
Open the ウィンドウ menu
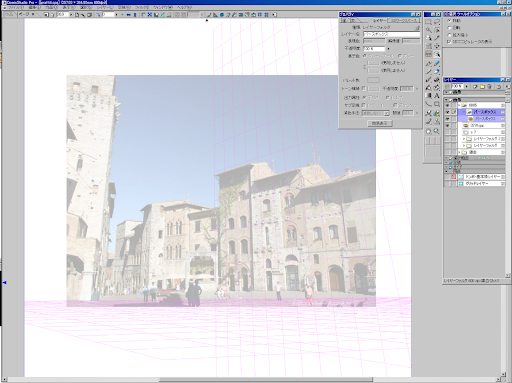[x=163, y=7]
